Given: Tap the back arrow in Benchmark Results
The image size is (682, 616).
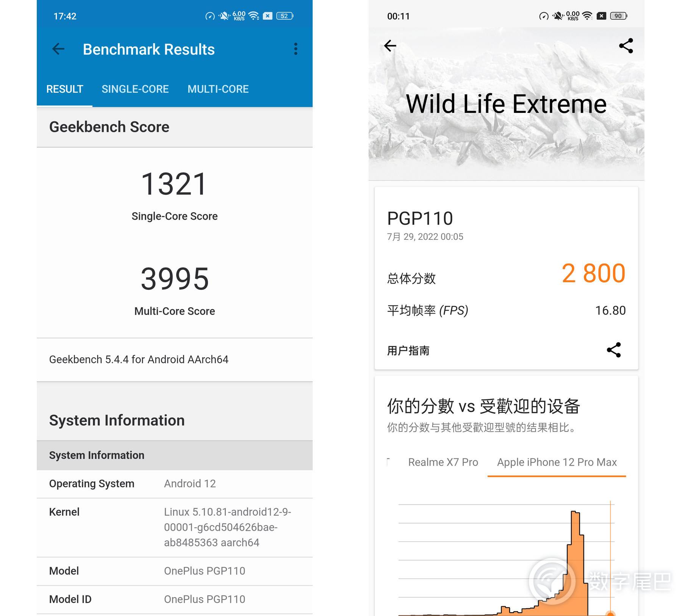Looking at the screenshot, I should tap(58, 49).
